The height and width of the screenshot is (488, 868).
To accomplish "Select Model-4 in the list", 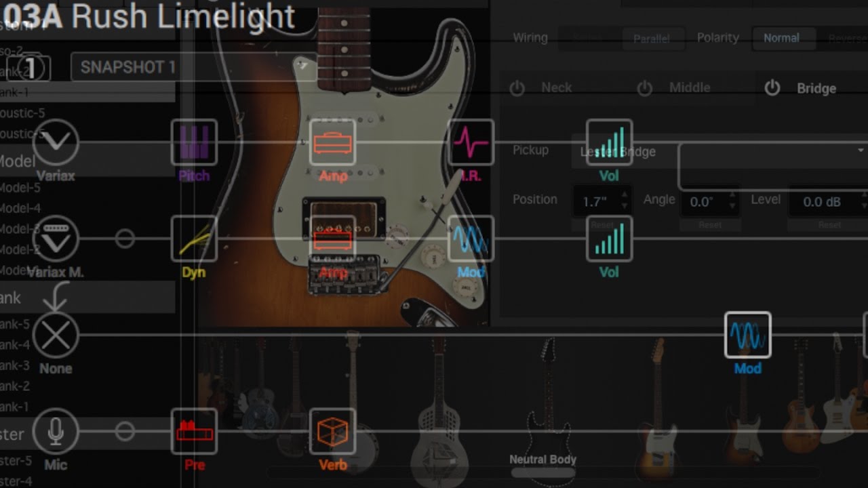I will click(x=20, y=208).
